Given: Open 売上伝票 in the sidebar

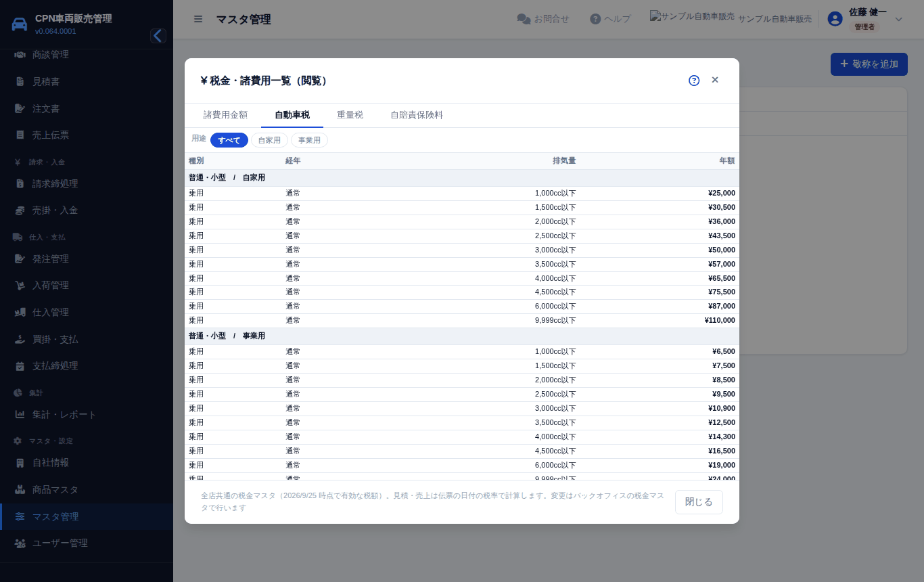Looking at the screenshot, I should (x=87, y=135).
